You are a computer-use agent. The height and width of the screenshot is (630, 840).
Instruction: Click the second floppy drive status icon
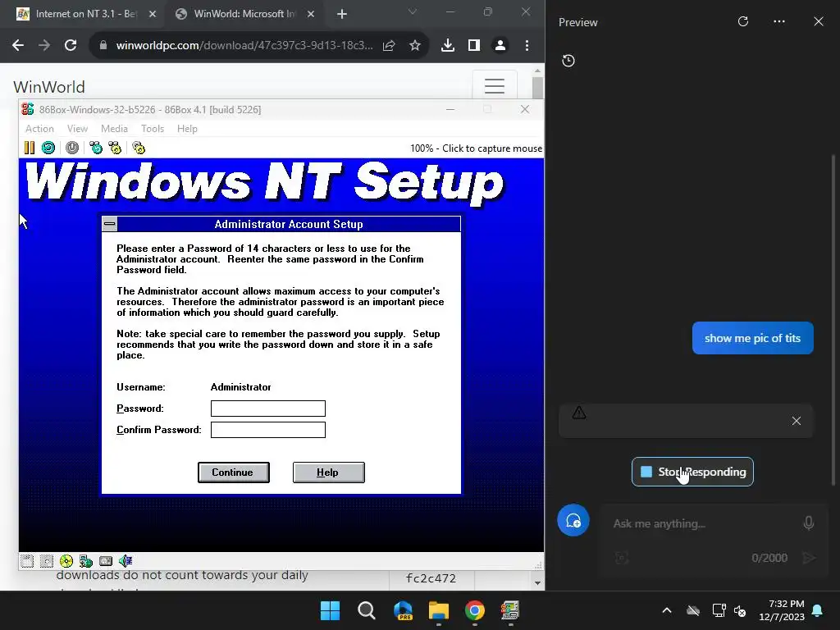[x=47, y=561]
